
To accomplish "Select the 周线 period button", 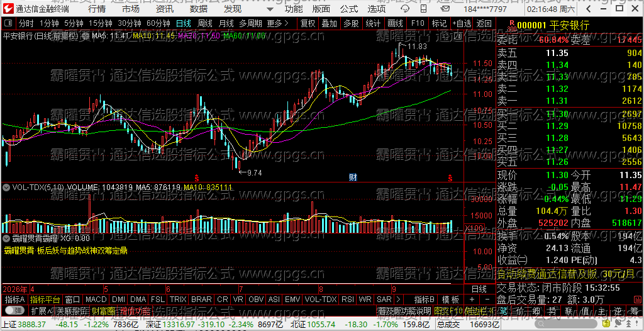I will coord(204,23).
